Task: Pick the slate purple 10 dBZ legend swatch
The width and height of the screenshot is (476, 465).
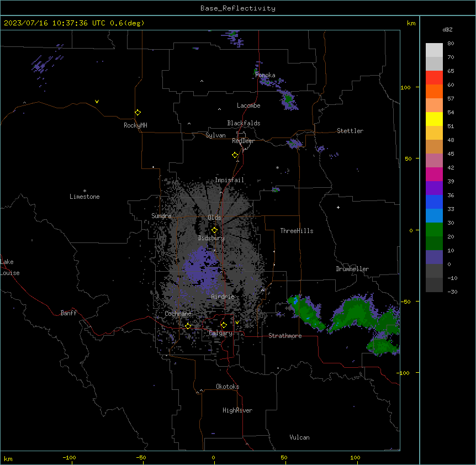Action: coord(434,257)
